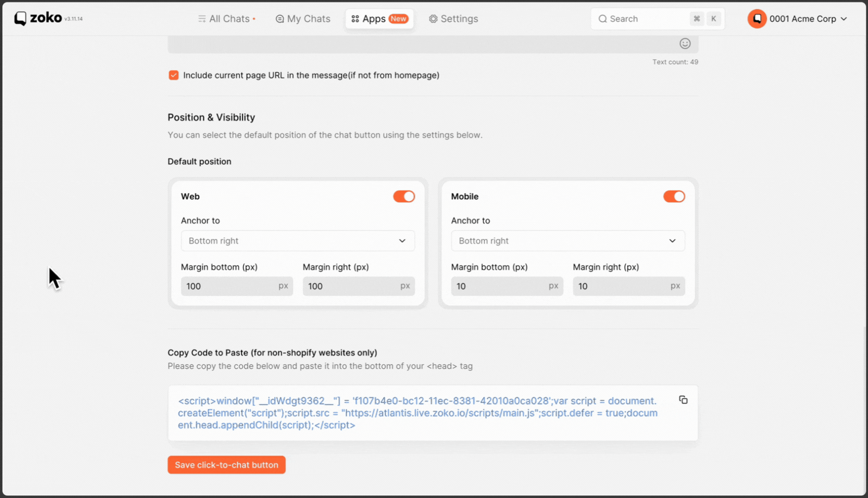The width and height of the screenshot is (868, 498).
Task: Click the Zoko logo icon
Action: pos(20,19)
